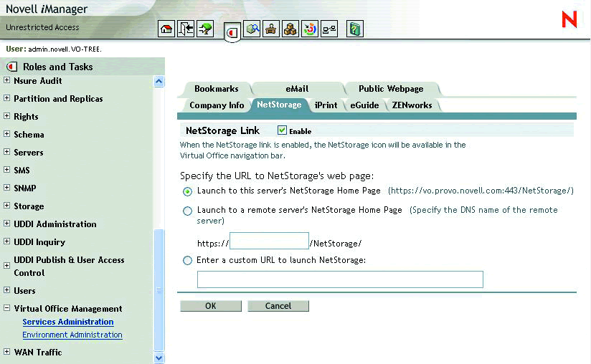Expand UDDI Inquiry role

click(x=6, y=241)
